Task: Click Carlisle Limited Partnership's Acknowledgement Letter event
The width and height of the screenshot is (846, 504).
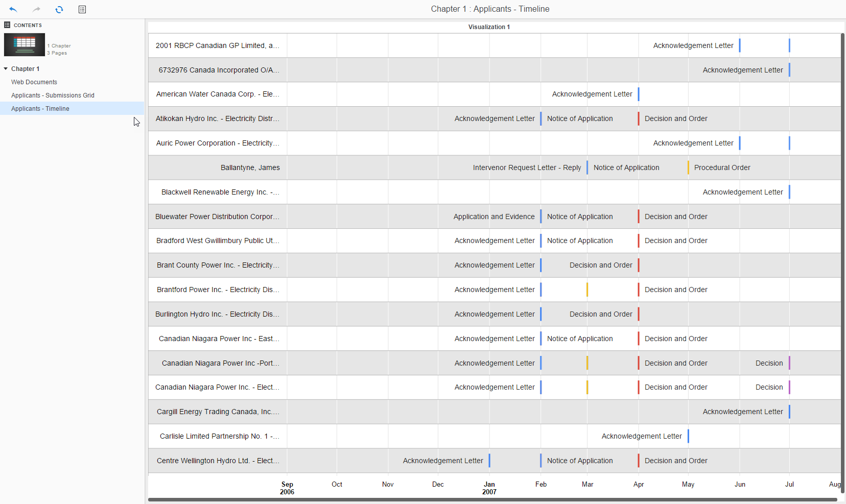Action: click(642, 436)
